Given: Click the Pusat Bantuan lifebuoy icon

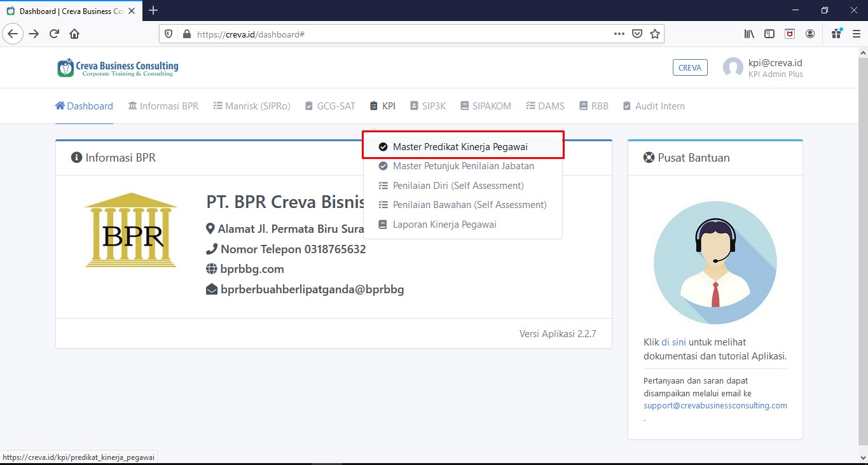Looking at the screenshot, I should coord(649,158).
